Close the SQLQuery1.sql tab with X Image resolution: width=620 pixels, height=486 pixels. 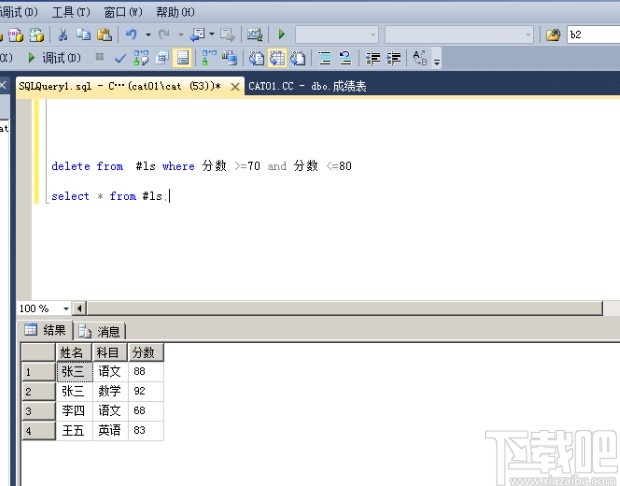235,87
